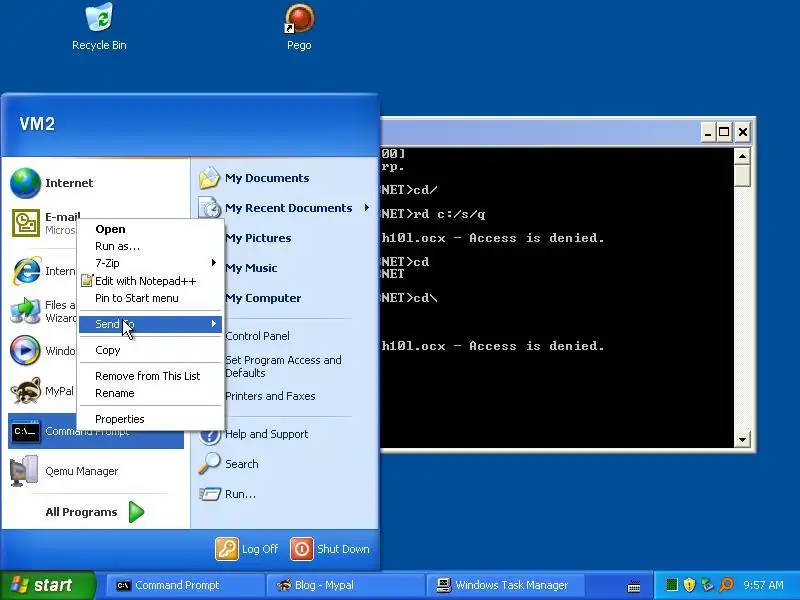Open My Music from Start menu
800x600 pixels.
click(251, 268)
